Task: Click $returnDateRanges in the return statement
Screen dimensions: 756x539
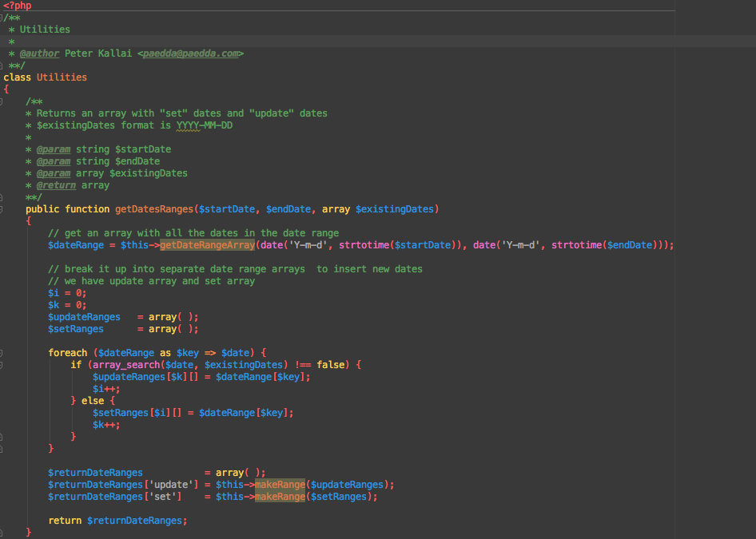Action: coord(134,521)
